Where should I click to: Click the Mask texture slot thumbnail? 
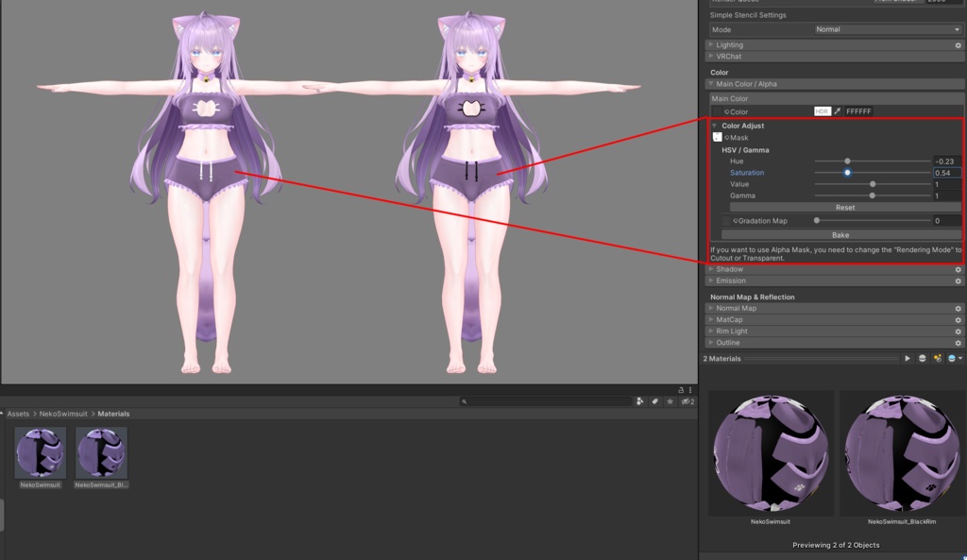pyautogui.click(x=717, y=137)
